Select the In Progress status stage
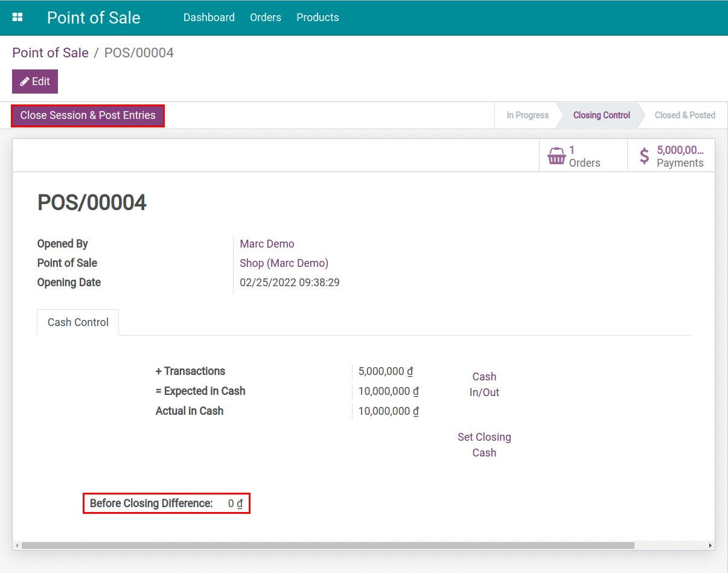 (x=527, y=115)
